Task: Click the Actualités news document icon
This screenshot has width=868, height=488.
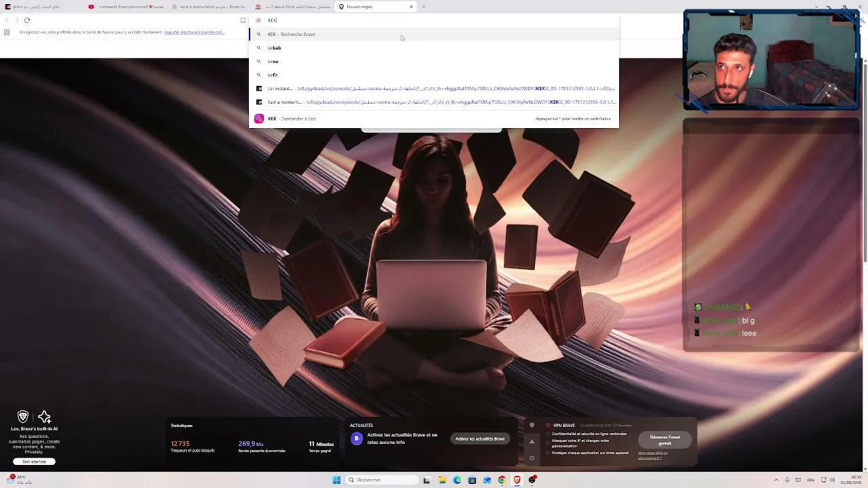Action: pyautogui.click(x=357, y=439)
